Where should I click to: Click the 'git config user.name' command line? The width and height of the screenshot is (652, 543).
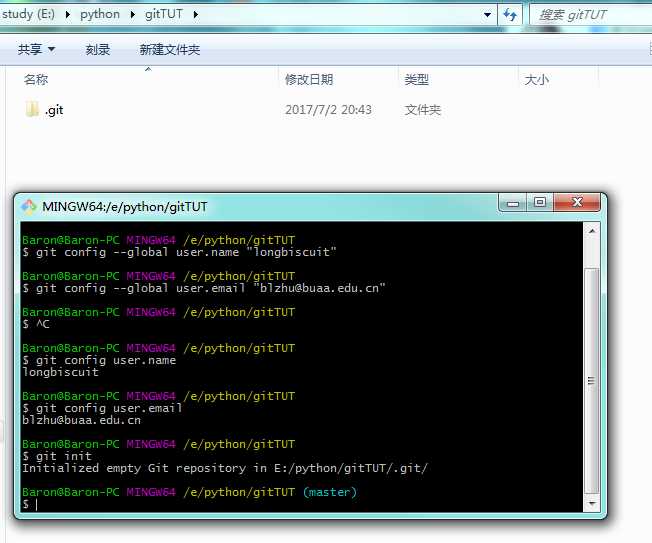(99, 360)
